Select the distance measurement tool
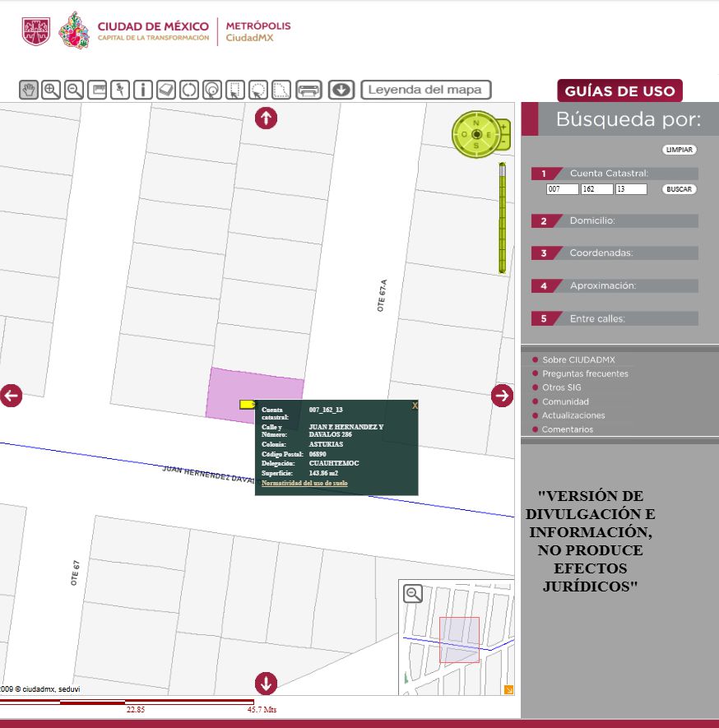This screenshot has height=728, width=719. (x=96, y=90)
